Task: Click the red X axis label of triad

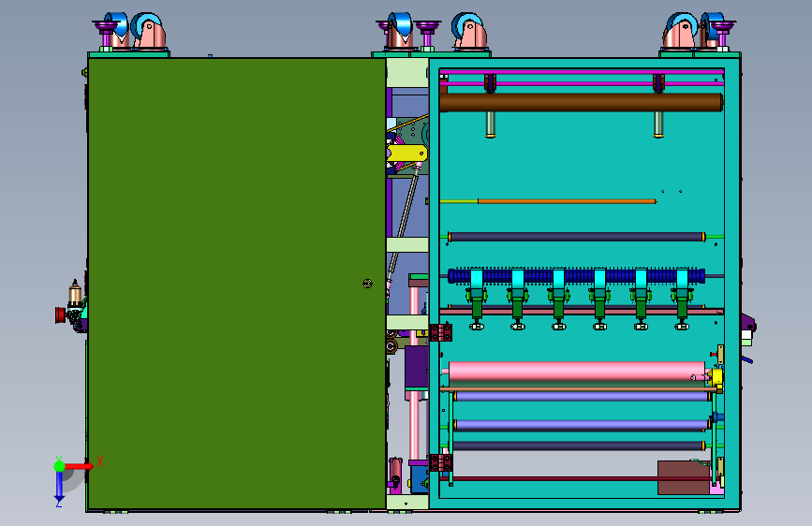Action: pyautogui.click(x=100, y=461)
